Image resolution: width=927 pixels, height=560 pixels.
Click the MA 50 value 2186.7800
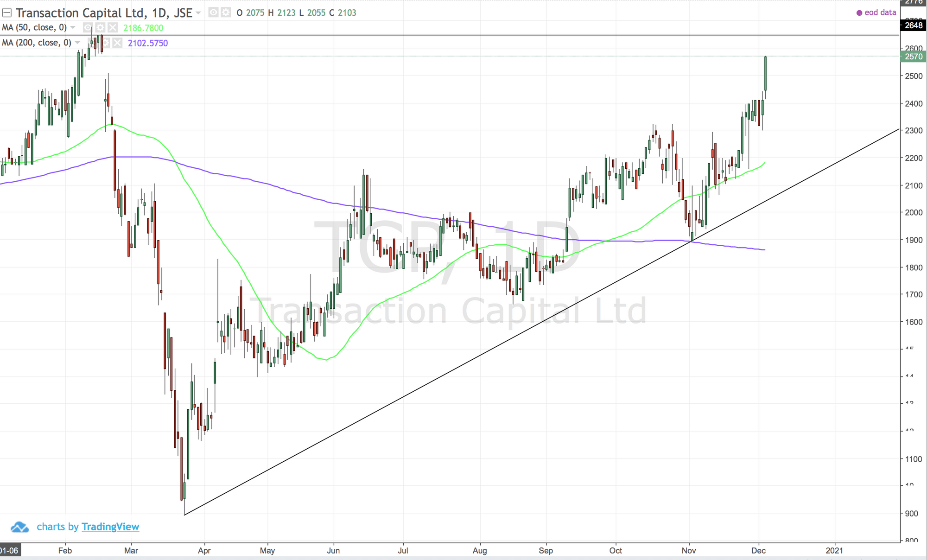click(x=143, y=28)
